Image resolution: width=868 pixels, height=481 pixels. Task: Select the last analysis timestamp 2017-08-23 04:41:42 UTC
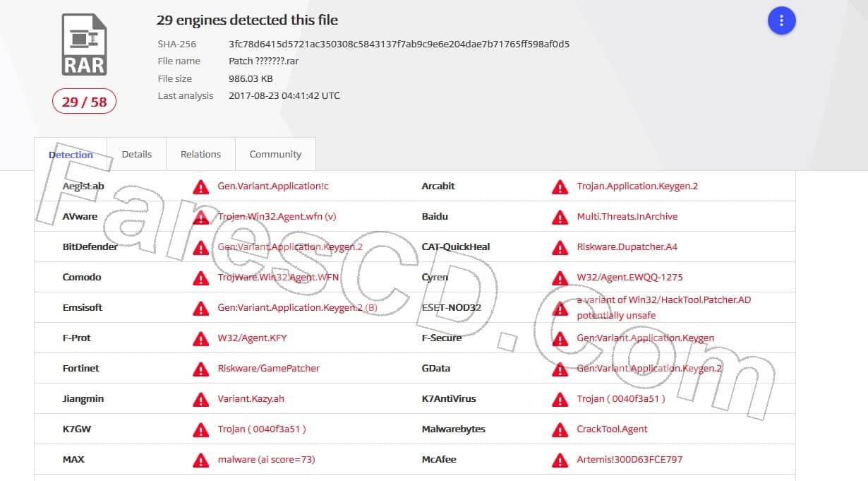pos(284,95)
